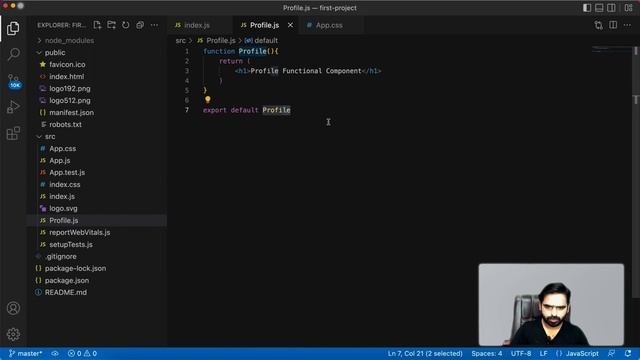This screenshot has width=640, height=360.
Task: Select Profile.js in the Explorer tree
Action: pos(97,220)
